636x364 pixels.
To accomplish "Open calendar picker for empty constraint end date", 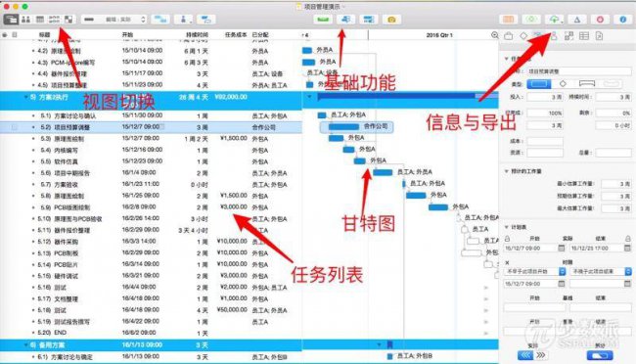I will [x=627, y=284].
